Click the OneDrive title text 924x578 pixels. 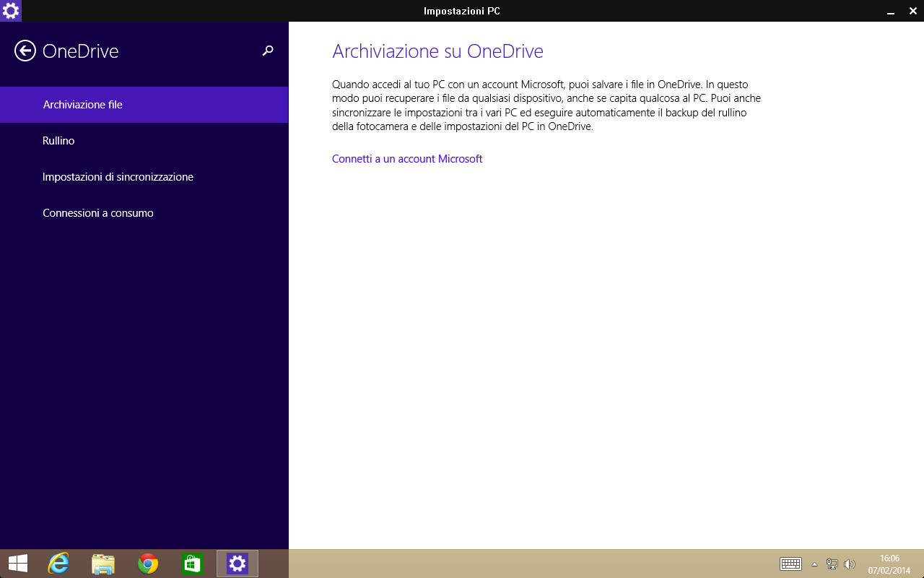tap(80, 51)
